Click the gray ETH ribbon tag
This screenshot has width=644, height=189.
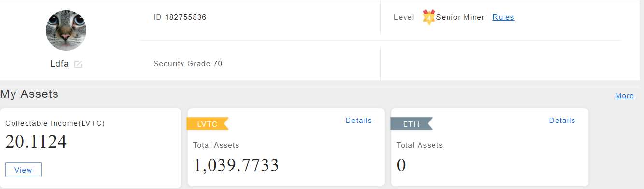click(x=411, y=124)
